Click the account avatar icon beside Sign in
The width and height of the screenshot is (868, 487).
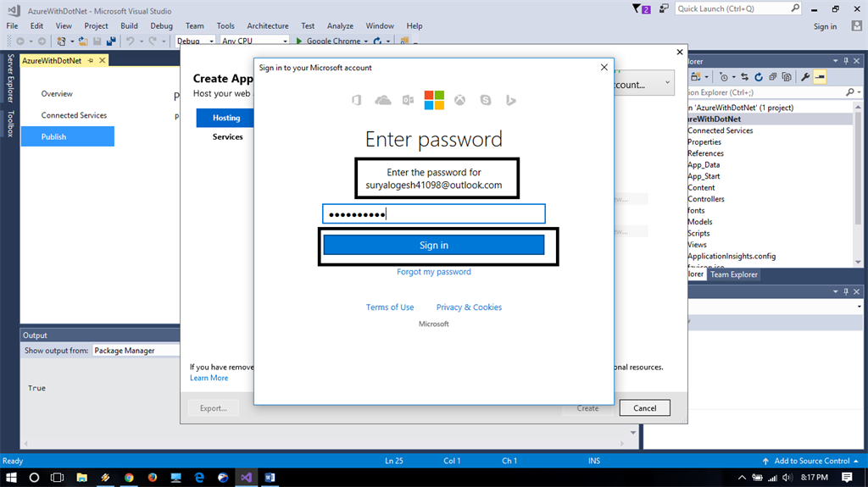tap(856, 26)
